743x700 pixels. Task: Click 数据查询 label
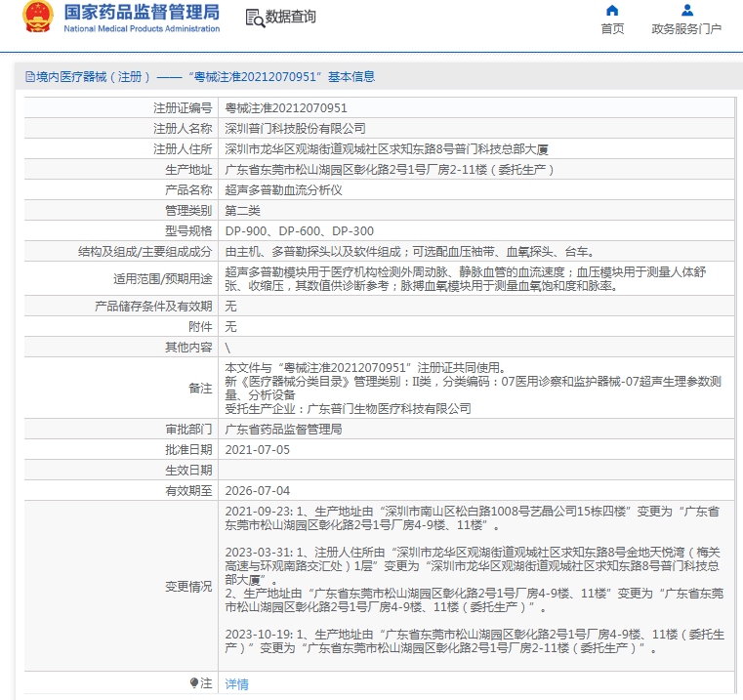pos(291,17)
